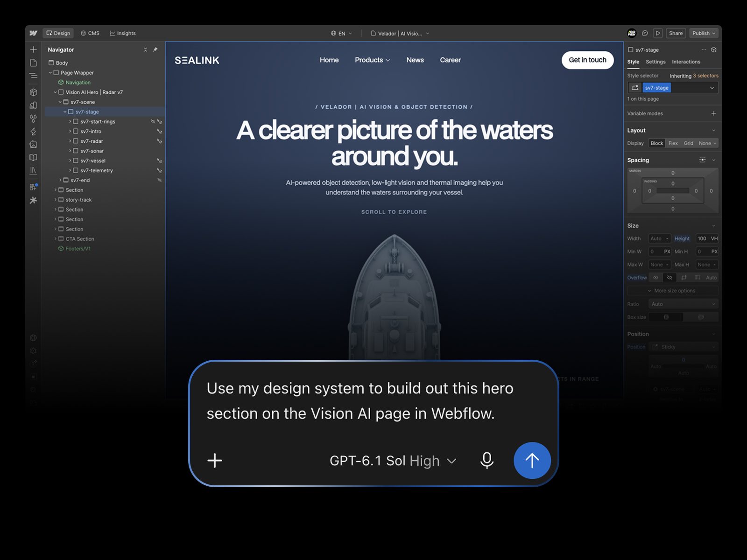Click the Share button
Screen dimensions: 747x560
pyautogui.click(x=676, y=33)
